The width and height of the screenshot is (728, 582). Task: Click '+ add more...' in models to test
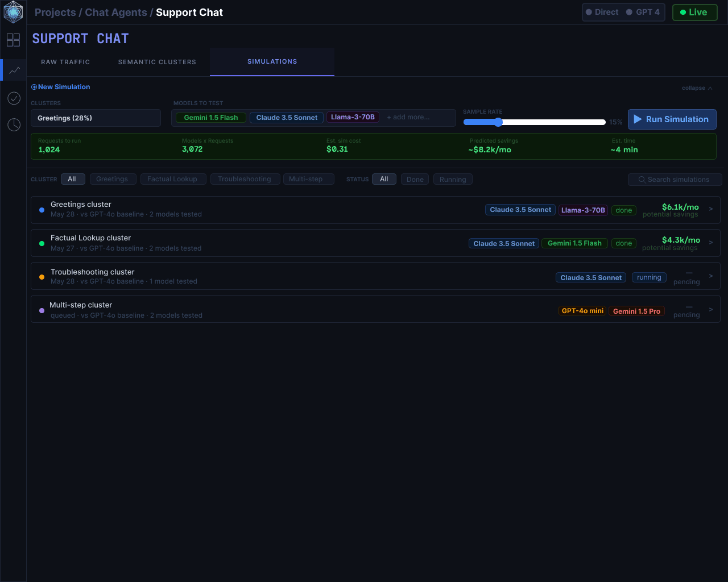click(408, 117)
